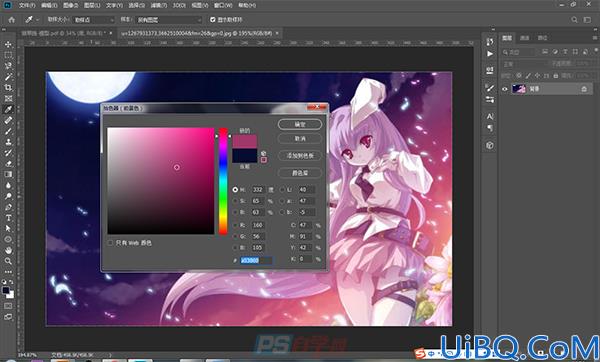Open the History panel icon
This screenshot has width=600, height=362.
coord(490,41)
